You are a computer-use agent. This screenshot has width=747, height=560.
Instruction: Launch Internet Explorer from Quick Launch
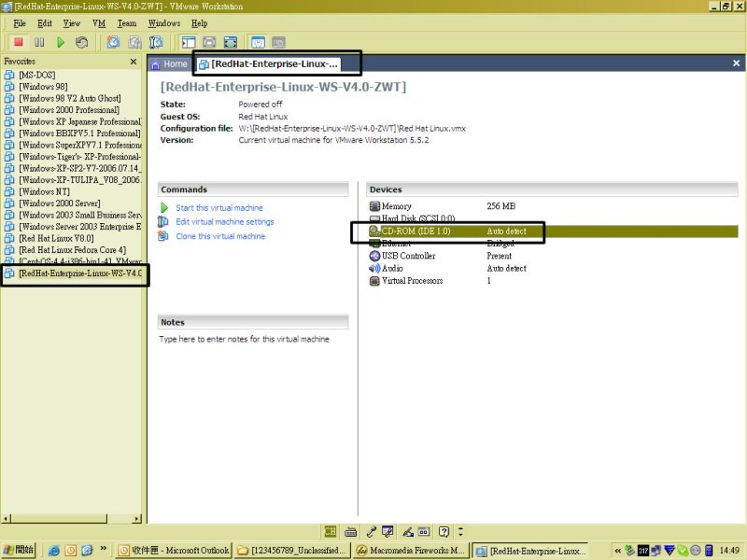(x=54, y=551)
